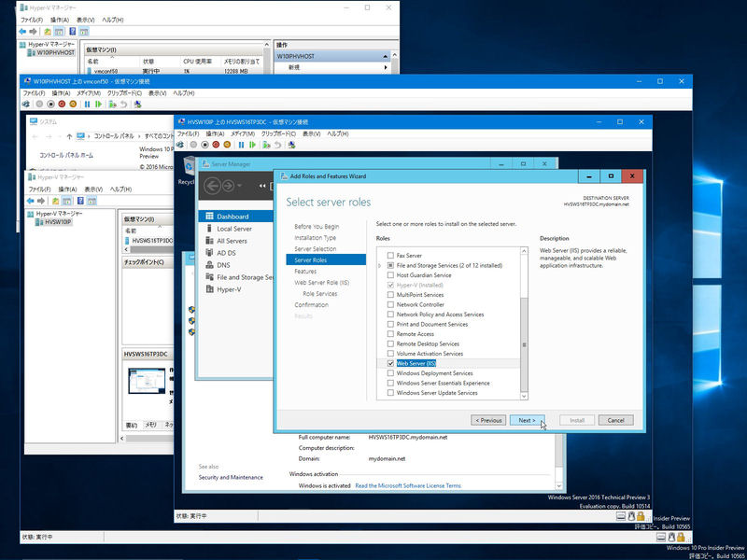Switch to the メモリ tab in HVSW10IP manager
This screenshot has width=747, height=560.
pos(151,425)
